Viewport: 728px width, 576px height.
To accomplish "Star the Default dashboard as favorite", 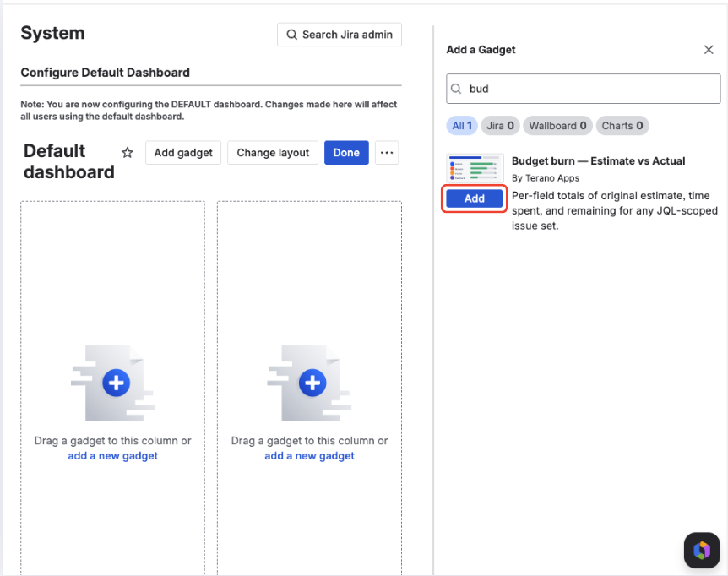I will [128, 153].
